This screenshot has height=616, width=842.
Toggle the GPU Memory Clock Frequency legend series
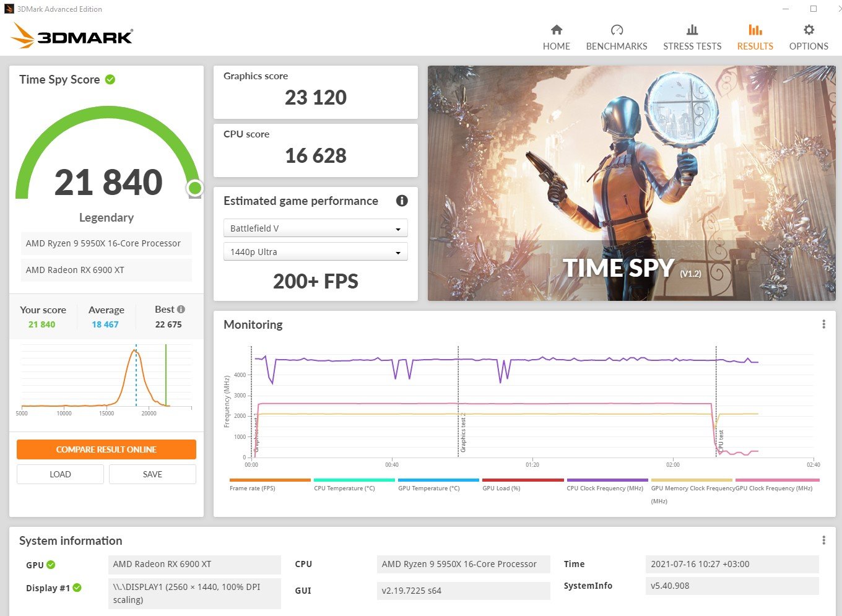click(x=692, y=490)
